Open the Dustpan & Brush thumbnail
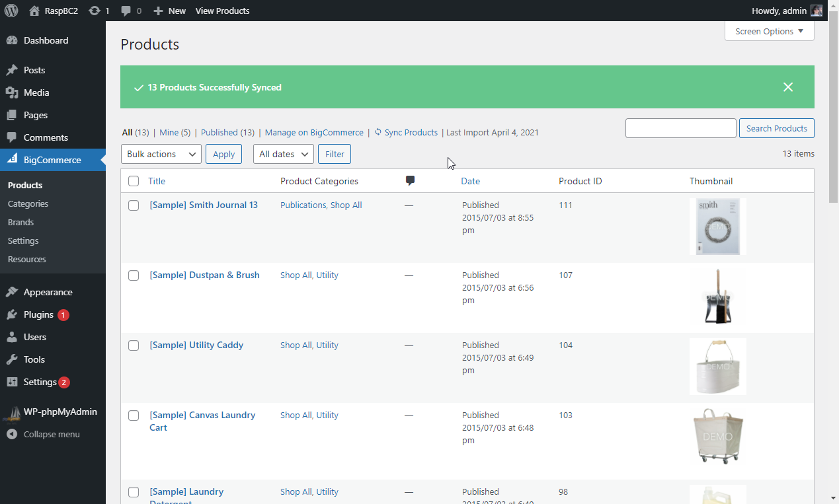 [717, 297]
